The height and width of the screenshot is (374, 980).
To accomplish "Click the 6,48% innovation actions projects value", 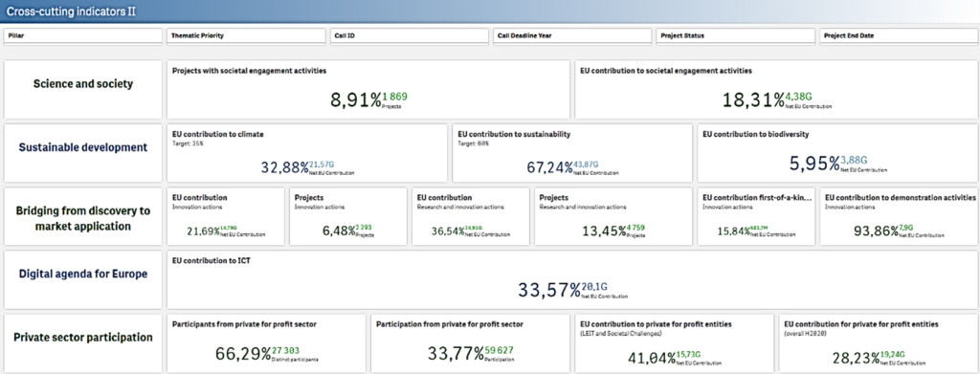I will [x=338, y=231].
